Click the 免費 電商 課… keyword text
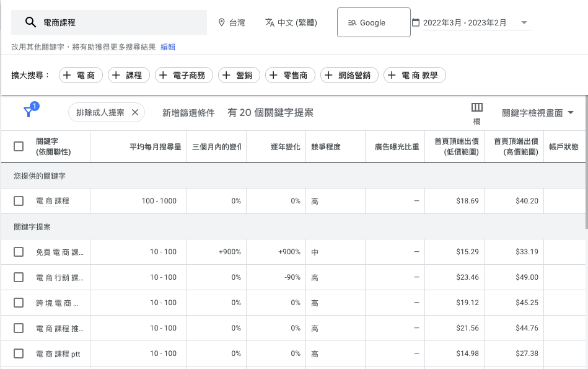Screen dimensions: 588x369 59,252
